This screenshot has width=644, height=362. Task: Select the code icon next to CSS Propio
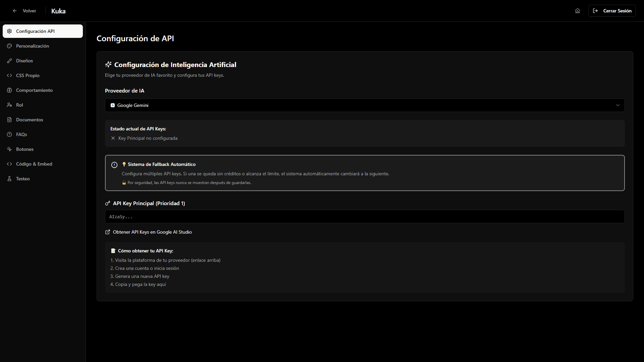9,75
